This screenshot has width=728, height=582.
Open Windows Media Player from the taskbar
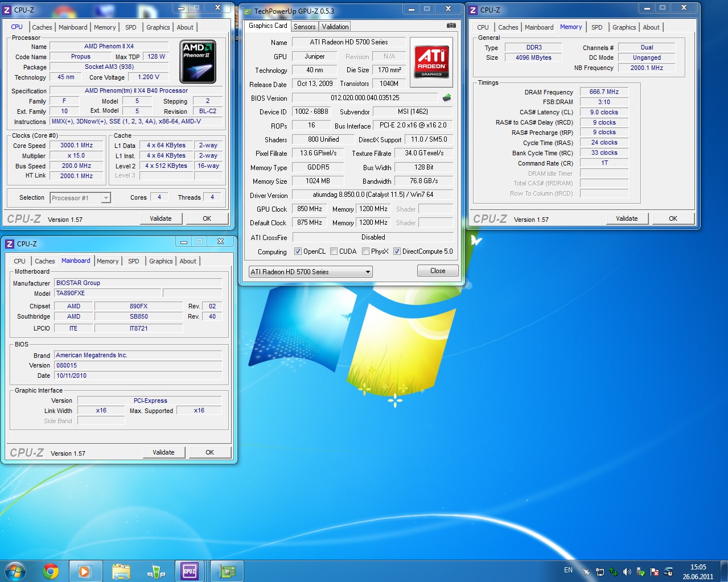click(85, 571)
